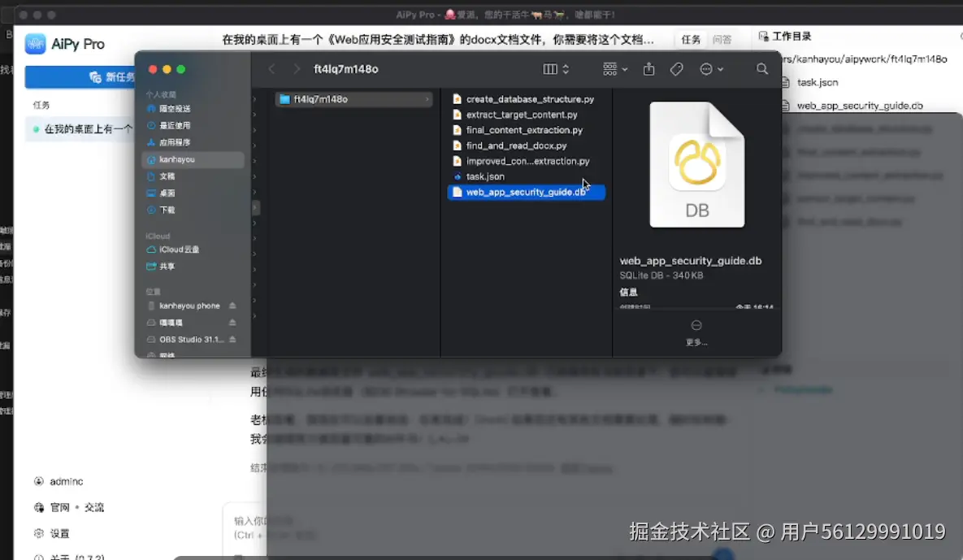Screen dimensions: 963x560
Task: Open Recents in Finder sidebar
Action: (x=192, y=125)
